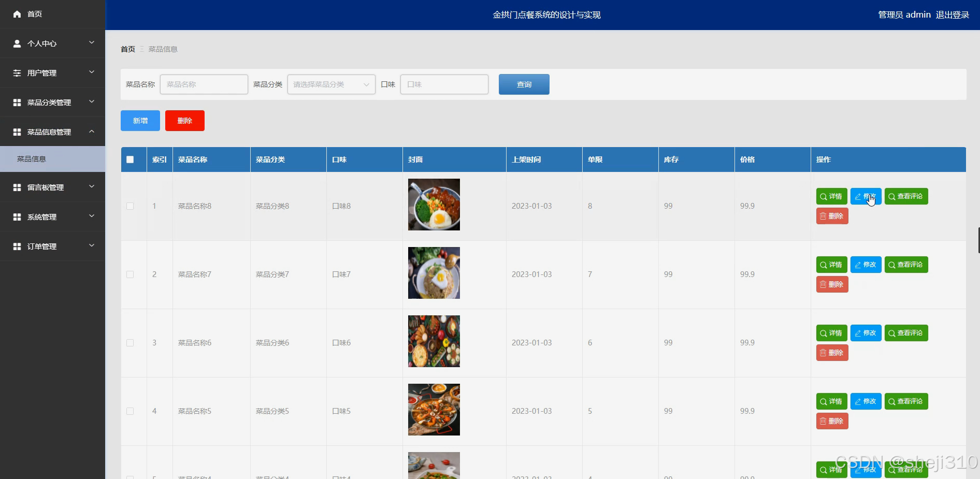Image resolution: width=980 pixels, height=479 pixels.
Task: Click the cover image of 菜品名称6
Action: click(434, 341)
